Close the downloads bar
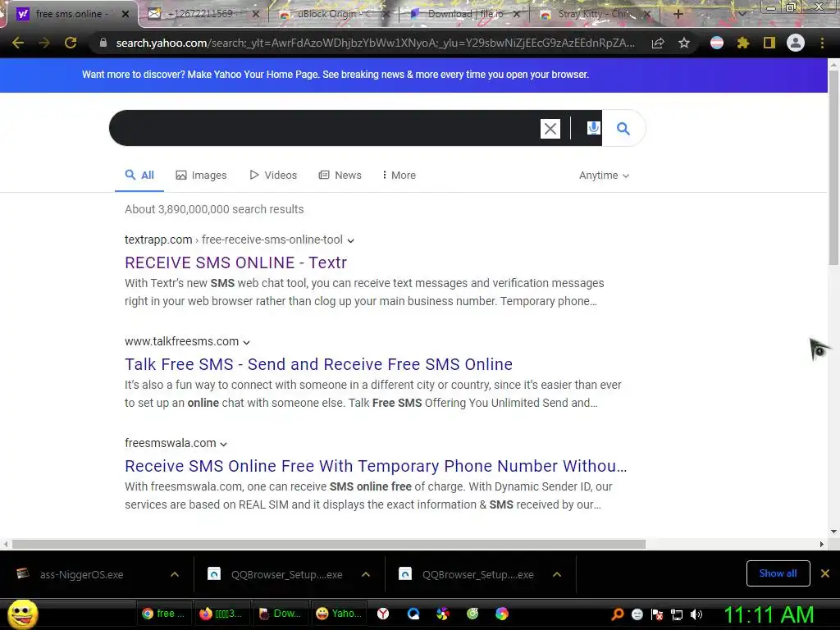This screenshot has width=840, height=630. click(825, 573)
